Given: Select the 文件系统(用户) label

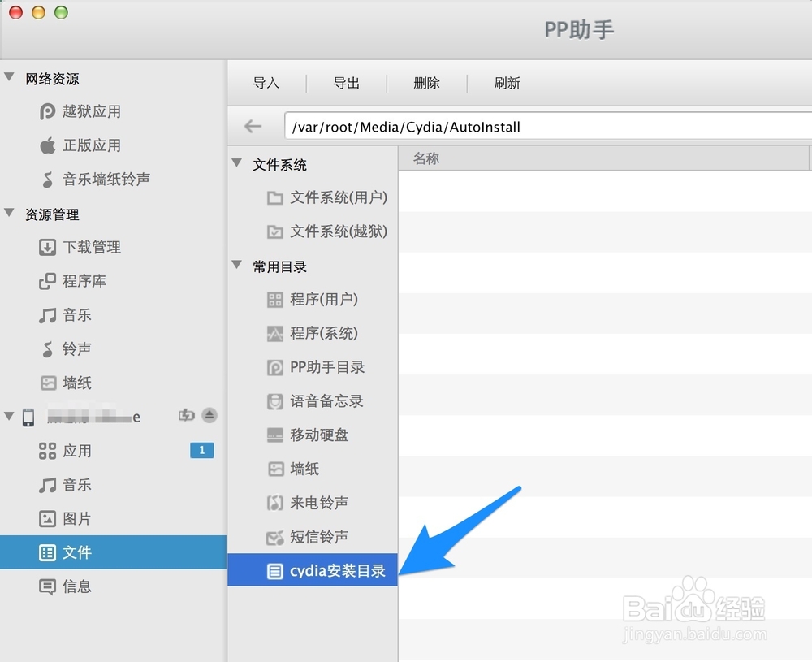Looking at the screenshot, I should pos(339,197).
